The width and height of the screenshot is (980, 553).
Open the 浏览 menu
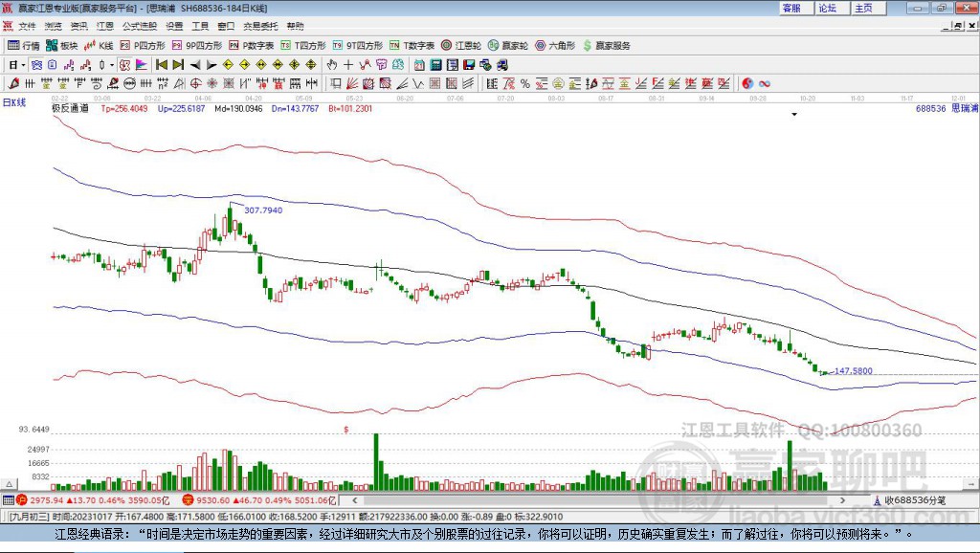pos(54,26)
